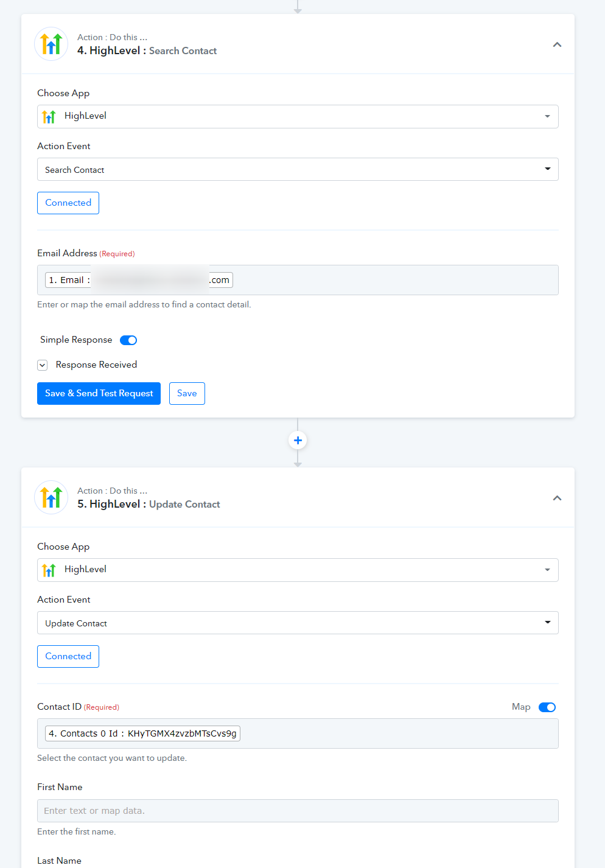Click the HighLevel logo of step 4

click(51, 44)
